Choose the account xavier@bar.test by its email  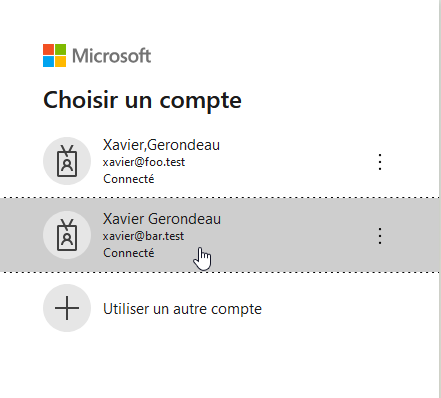tap(143, 236)
